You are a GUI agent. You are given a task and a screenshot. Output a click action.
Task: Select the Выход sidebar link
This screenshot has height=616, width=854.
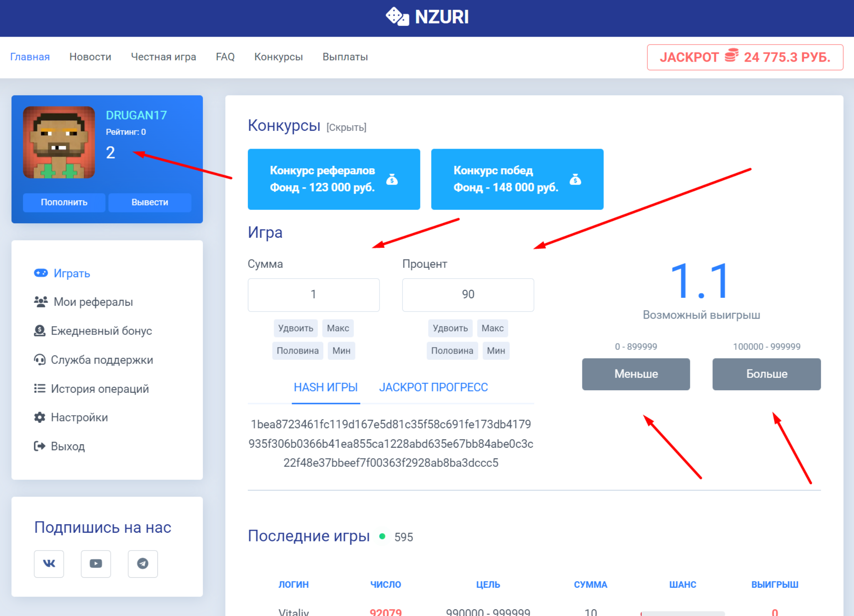pos(59,446)
